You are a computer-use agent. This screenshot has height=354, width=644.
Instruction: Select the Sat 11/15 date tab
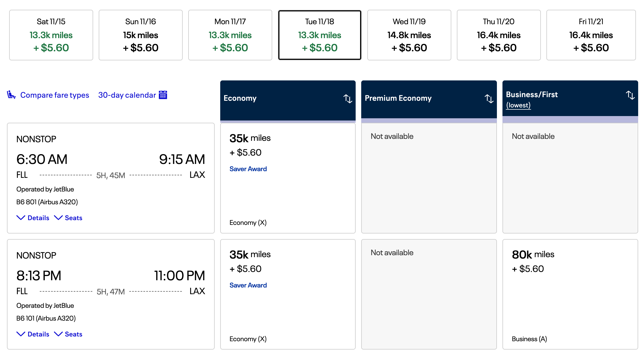tap(51, 35)
